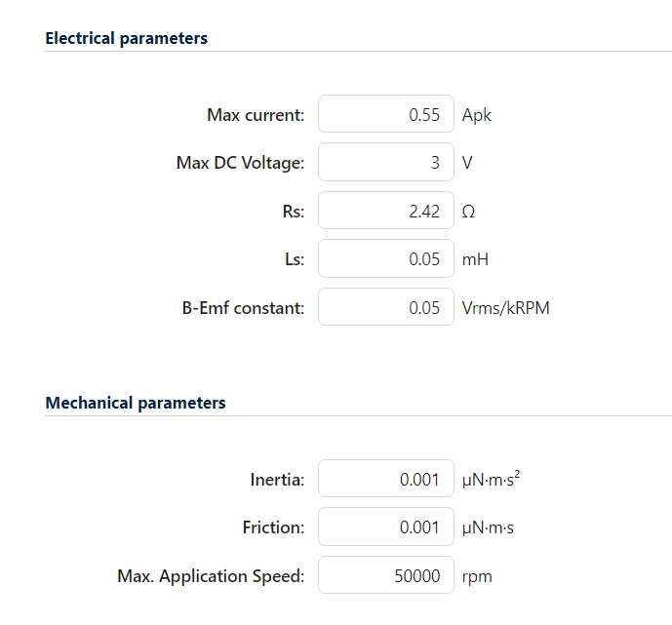The image size is (672, 625).
Task: Click the "Friction:" label text
Action: (273, 527)
